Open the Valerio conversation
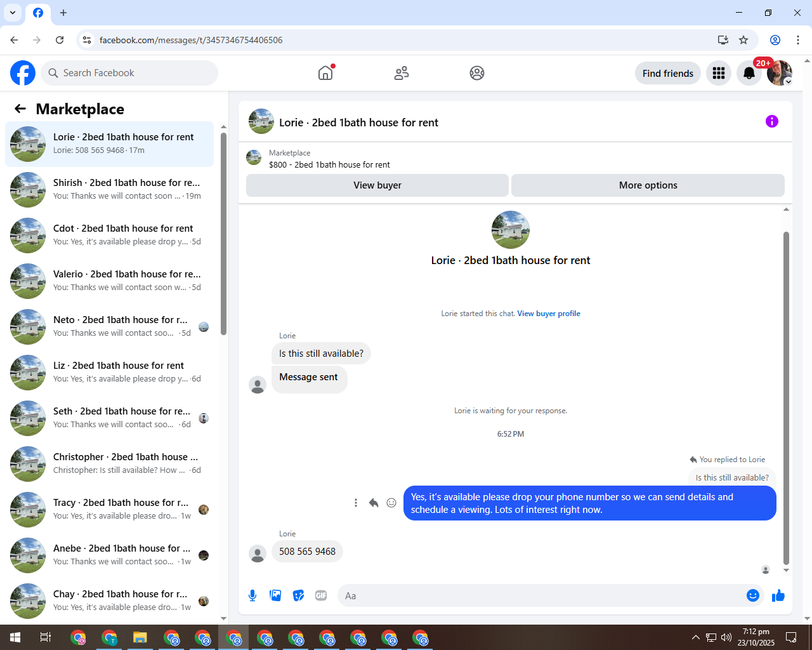This screenshot has height=650, width=812. click(x=109, y=281)
